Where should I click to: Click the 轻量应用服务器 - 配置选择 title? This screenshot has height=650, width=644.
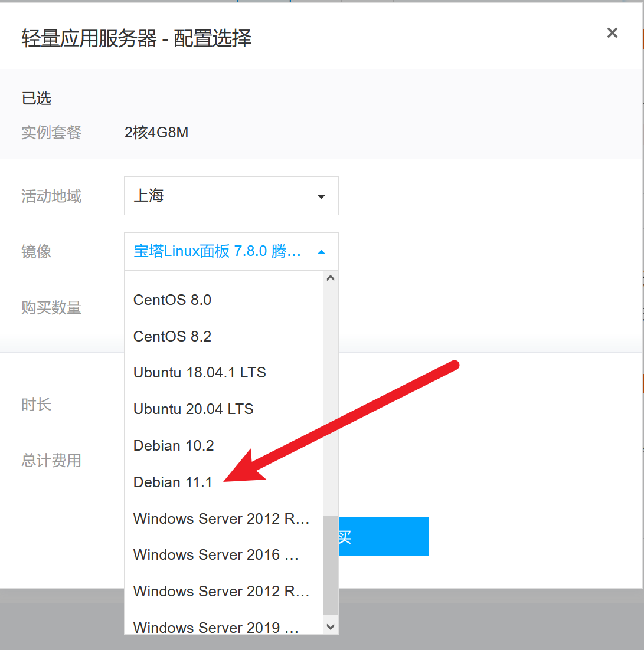136,38
